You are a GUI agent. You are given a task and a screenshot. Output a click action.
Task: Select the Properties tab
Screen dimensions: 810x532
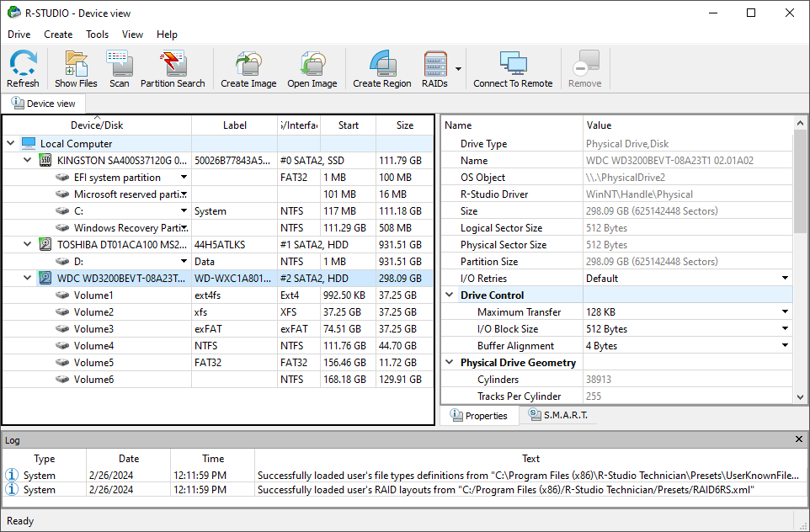pyautogui.click(x=479, y=415)
